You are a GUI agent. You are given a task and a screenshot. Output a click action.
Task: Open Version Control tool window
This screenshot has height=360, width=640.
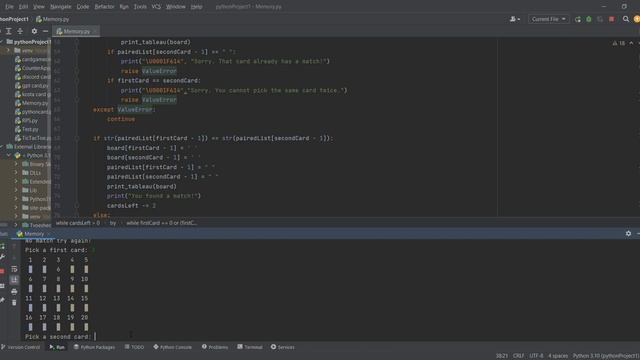(20, 347)
